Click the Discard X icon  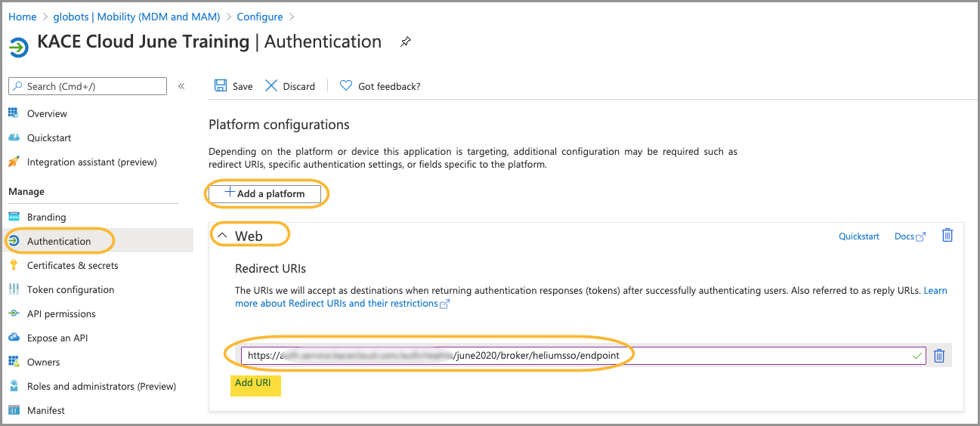[271, 86]
